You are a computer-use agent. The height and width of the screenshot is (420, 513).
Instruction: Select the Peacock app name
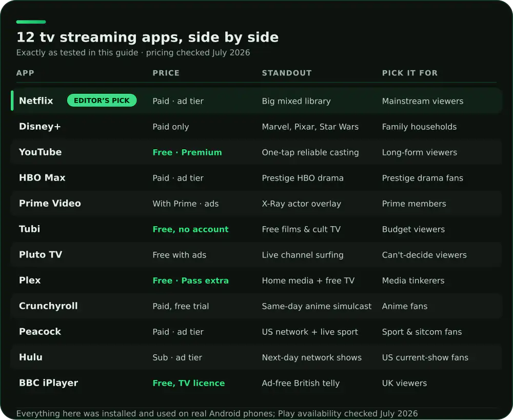pos(40,332)
